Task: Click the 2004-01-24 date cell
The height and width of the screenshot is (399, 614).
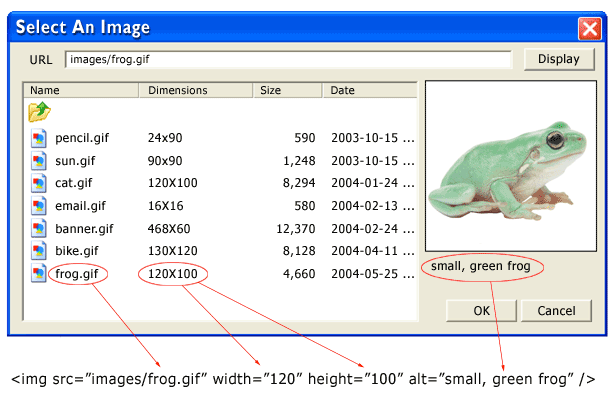Action: point(373,183)
